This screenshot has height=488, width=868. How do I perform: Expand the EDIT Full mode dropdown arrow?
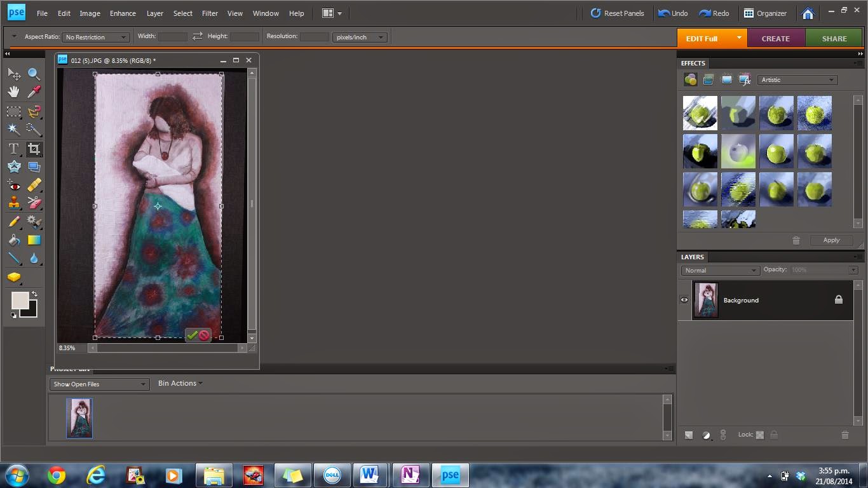point(739,38)
